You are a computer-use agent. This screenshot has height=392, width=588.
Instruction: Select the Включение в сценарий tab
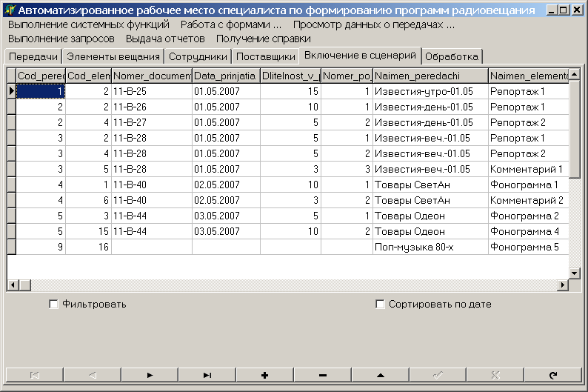coord(360,56)
